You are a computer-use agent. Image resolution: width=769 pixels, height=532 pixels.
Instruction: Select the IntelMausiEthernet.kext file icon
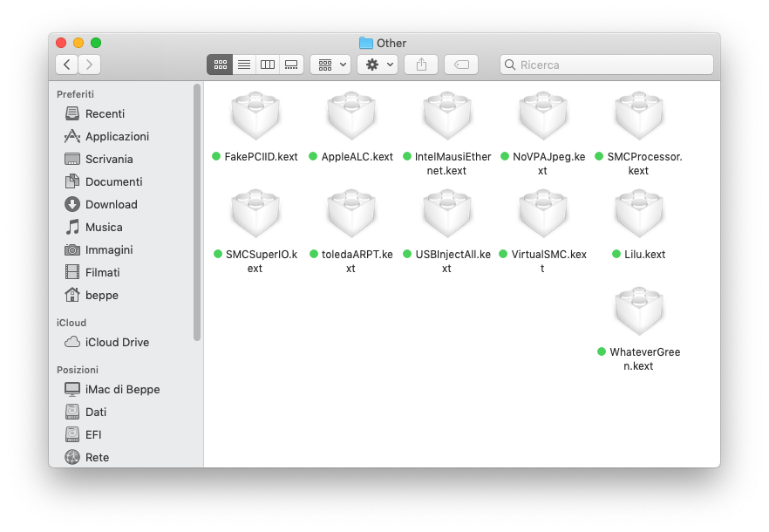coord(447,116)
